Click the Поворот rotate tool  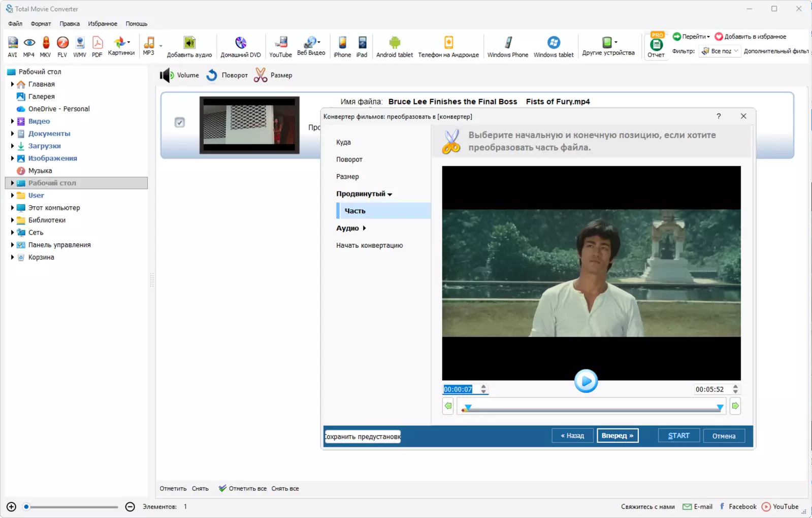(227, 75)
